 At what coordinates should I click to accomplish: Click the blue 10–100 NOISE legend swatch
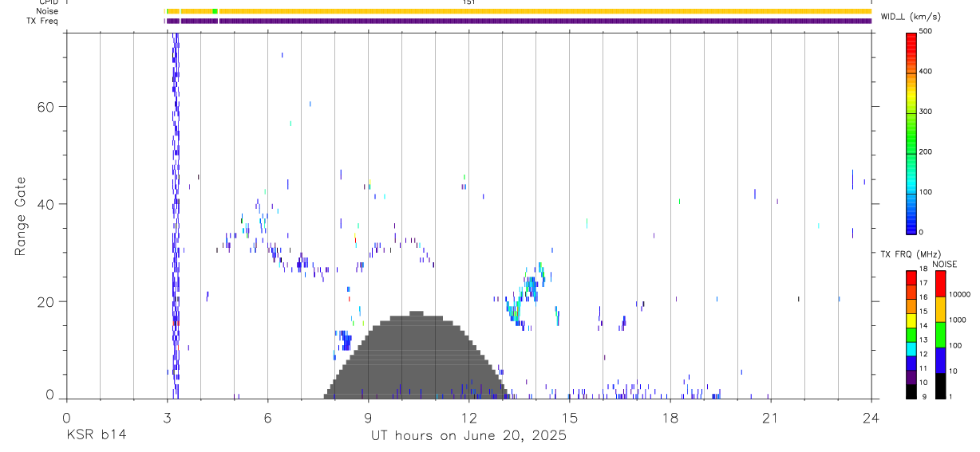click(x=939, y=360)
